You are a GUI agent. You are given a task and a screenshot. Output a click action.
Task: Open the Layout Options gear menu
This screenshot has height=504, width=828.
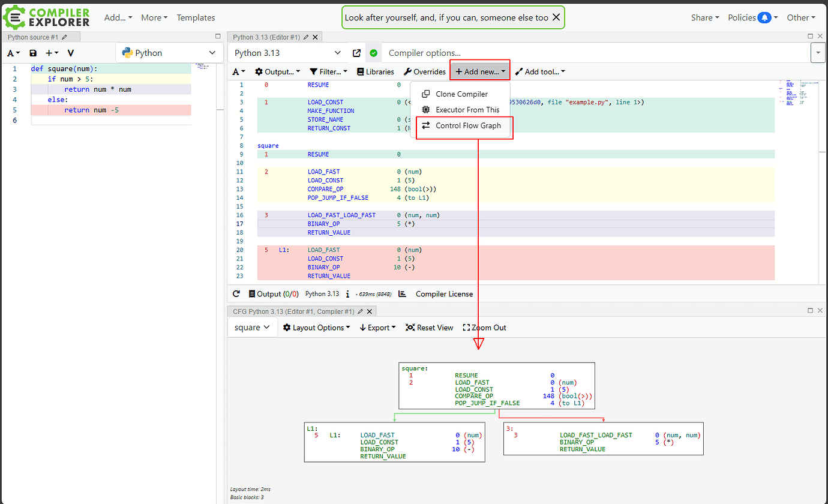coord(316,327)
